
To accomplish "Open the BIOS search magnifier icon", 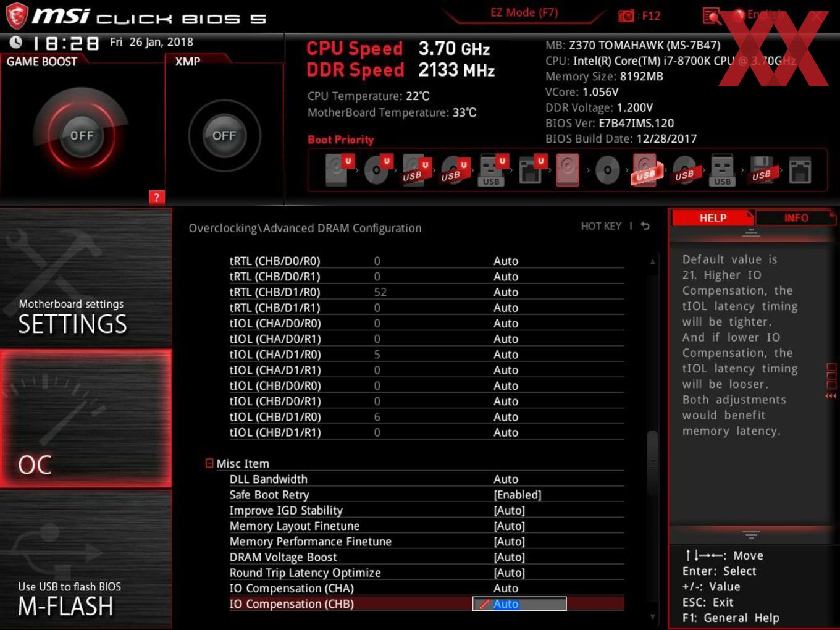I will pyautogui.click(x=712, y=15).
